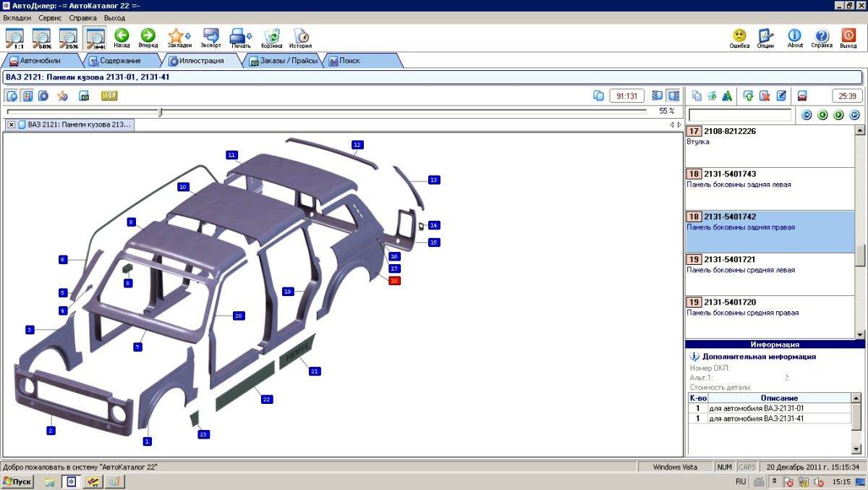The height and width of the screenshot is (490, 868).
Task: Open the About dialog
Action: click(795, 38)
